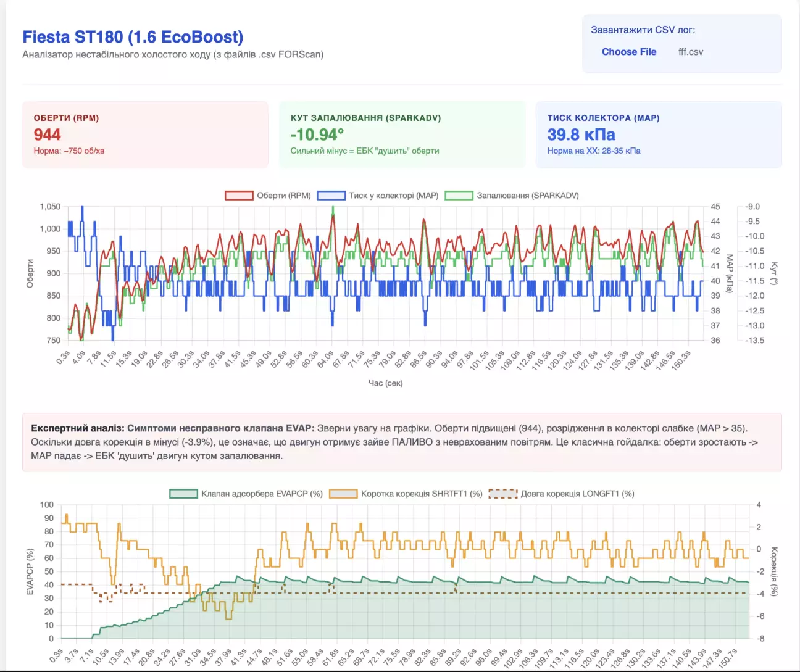800x672 pixels.
Task: Toggle the Тиск у колекторі (MAP) legend item
Action: [378, 196]
